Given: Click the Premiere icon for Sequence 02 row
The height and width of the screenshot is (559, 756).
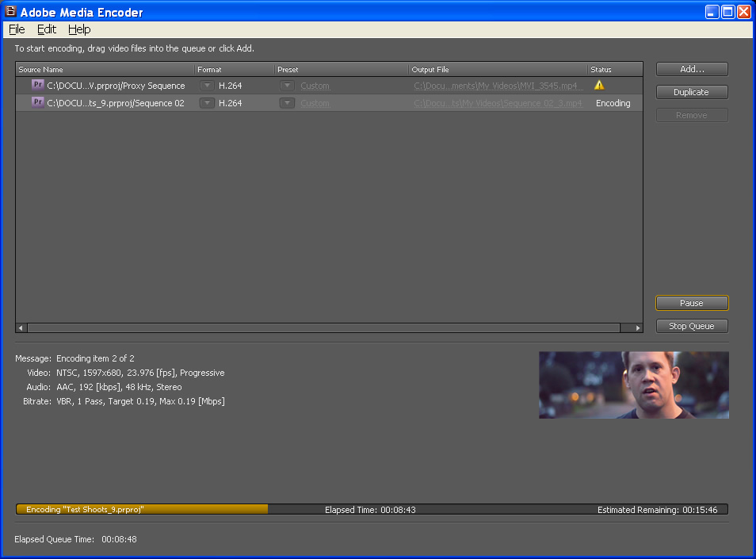Looking at the screenshot, I should point(37,102).
